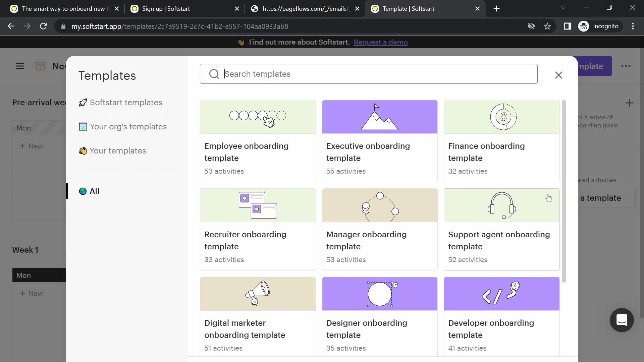
Task: Click Request a demo link
Action: click(x=381, y=42)
